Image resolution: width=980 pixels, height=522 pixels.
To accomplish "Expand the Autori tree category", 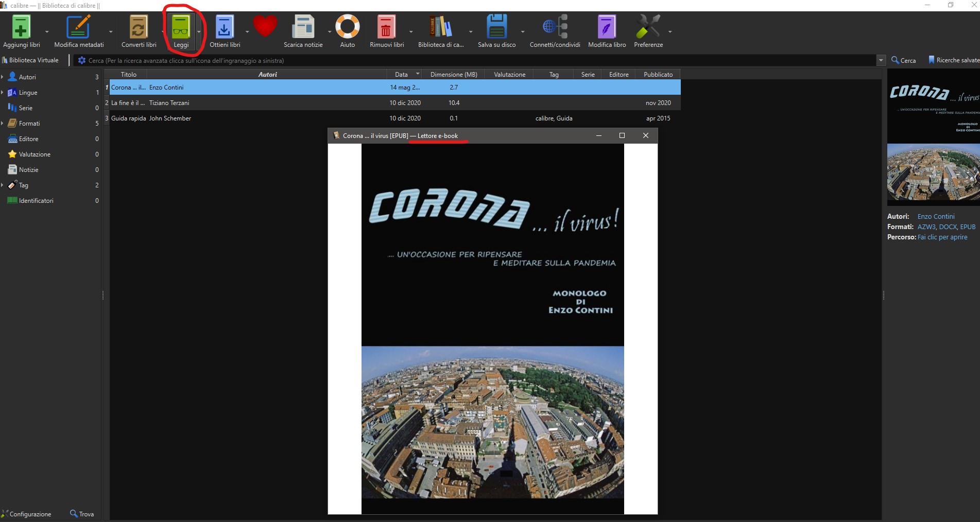I will pyautogui.click(x=3, y=77).
